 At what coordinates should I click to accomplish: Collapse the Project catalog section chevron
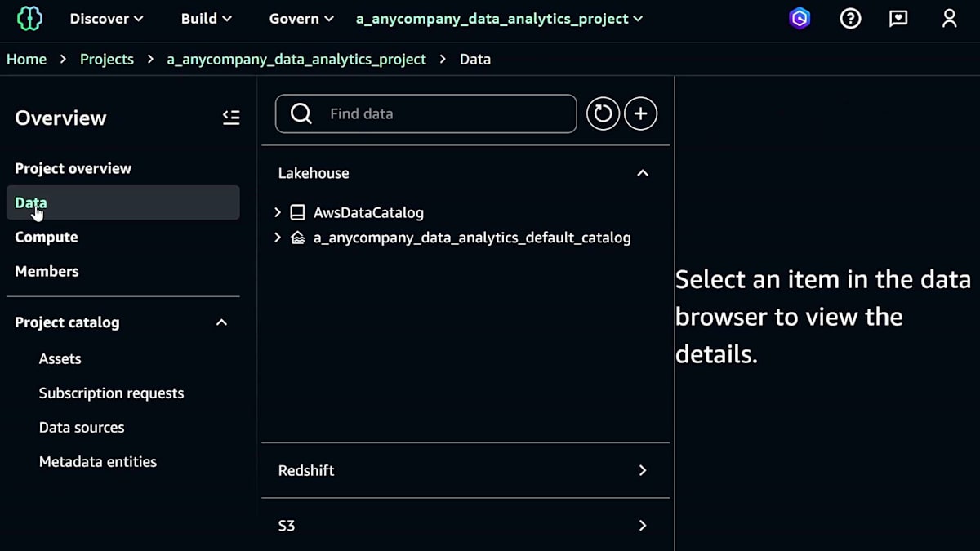221,322
